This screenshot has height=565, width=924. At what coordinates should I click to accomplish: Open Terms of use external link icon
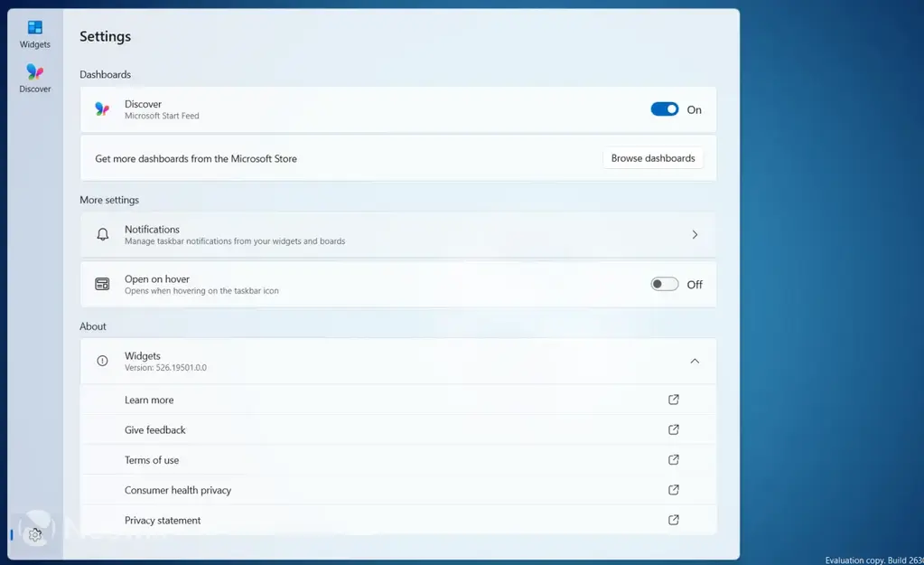[674, 459]
